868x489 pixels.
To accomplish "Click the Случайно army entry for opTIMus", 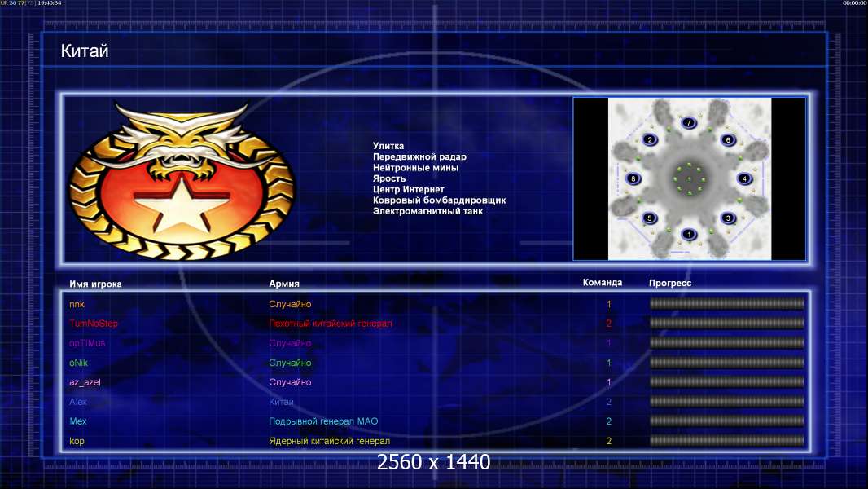I will pyautogui.click(x=290, y=343).
